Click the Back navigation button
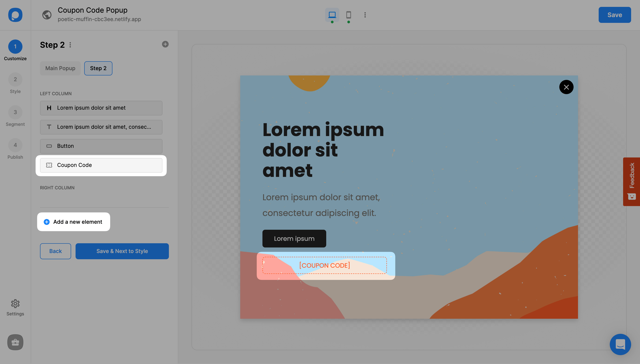 [x=55, y=251]
